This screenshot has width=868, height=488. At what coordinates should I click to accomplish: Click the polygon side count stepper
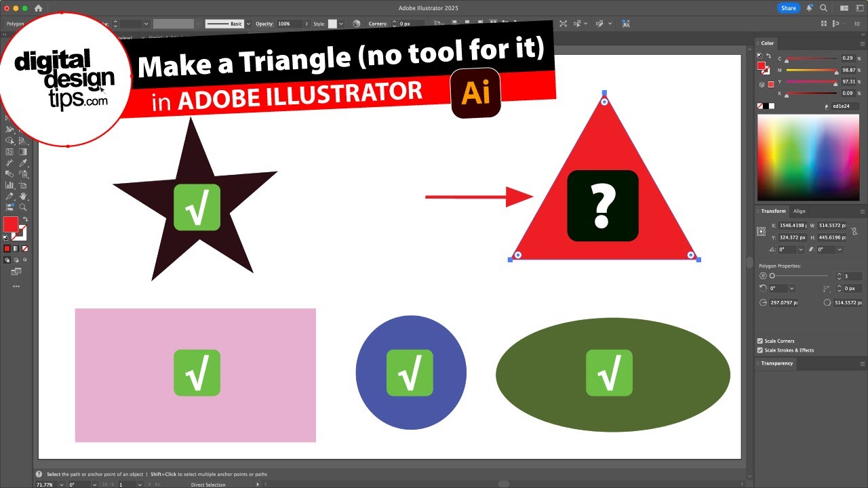(x=839, y=276)
